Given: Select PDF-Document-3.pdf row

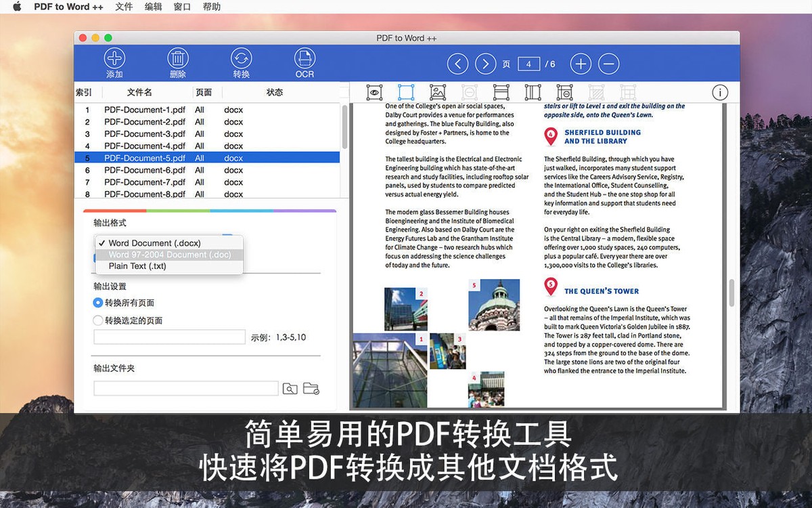Looking at the screenshot, I should click(207, 134).
